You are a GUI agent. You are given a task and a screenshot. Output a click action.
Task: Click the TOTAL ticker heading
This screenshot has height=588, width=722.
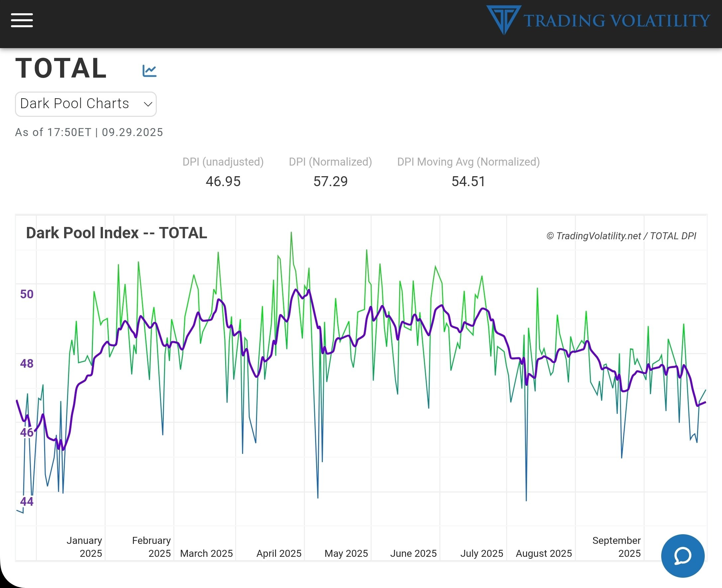coord(61,68)
